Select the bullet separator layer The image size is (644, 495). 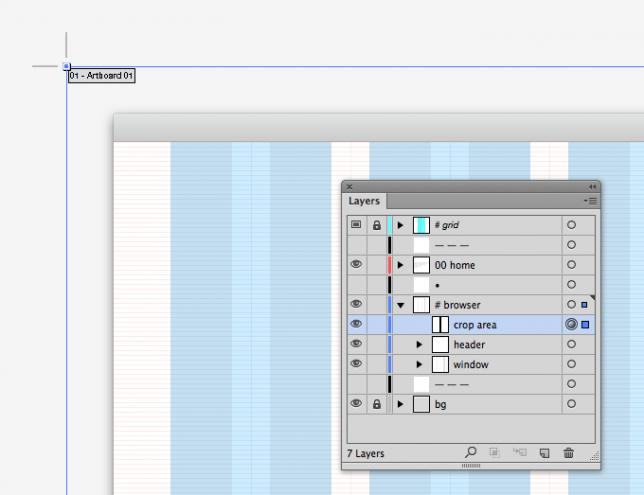click(x=471, y=285)
